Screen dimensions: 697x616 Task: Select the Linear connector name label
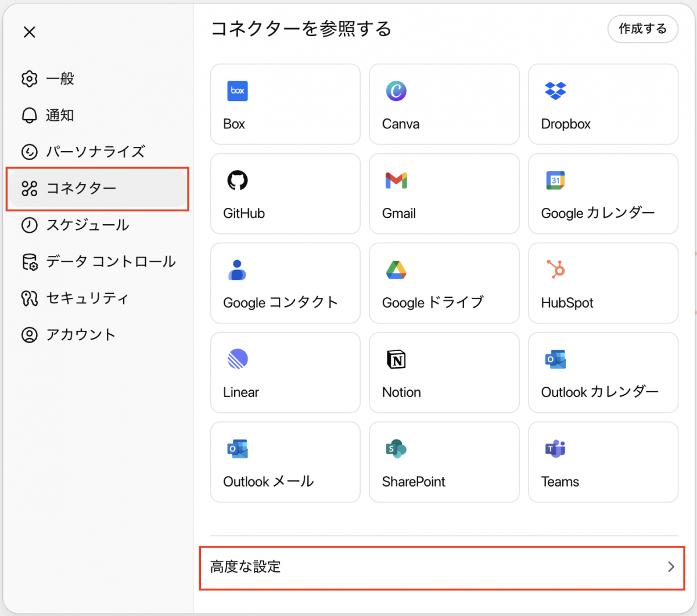coord(241,392)
